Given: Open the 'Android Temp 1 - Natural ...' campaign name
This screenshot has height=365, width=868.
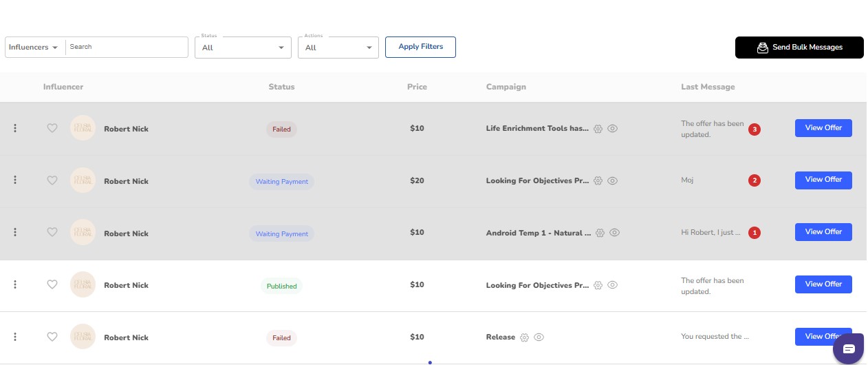Looking at the screenshot, I should (539, 233).
